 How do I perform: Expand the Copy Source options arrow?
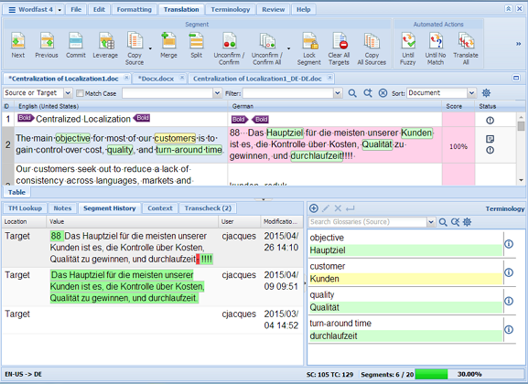(150, 49)
